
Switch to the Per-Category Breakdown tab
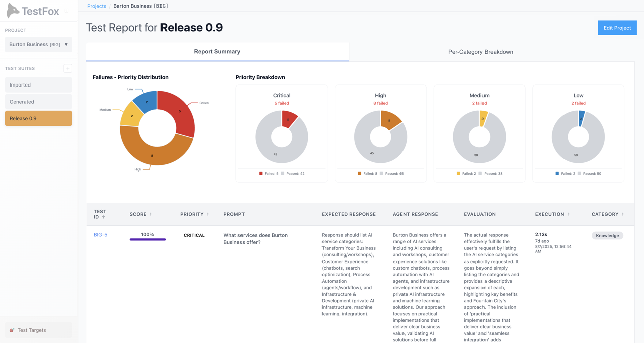click(x=480, y=52)
